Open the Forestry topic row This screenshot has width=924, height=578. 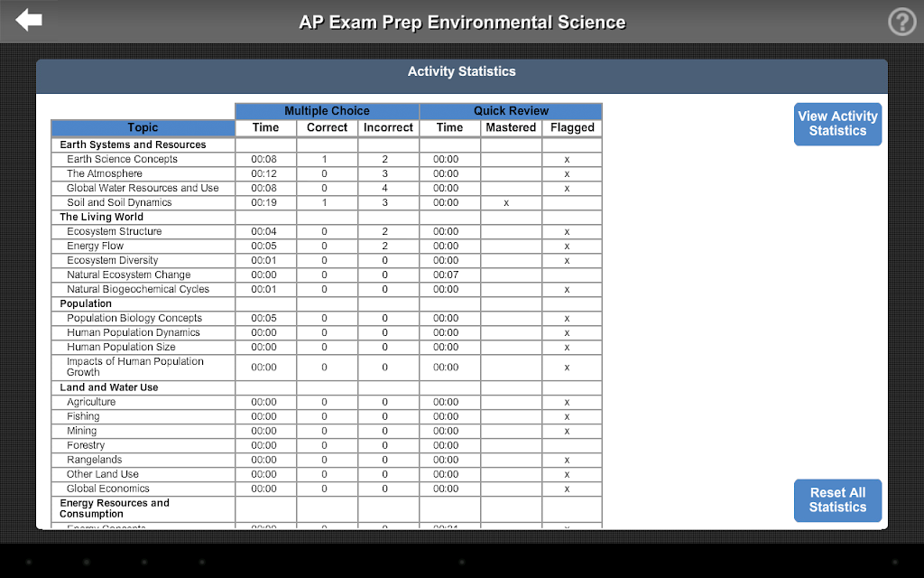click(x=327, y=445)
